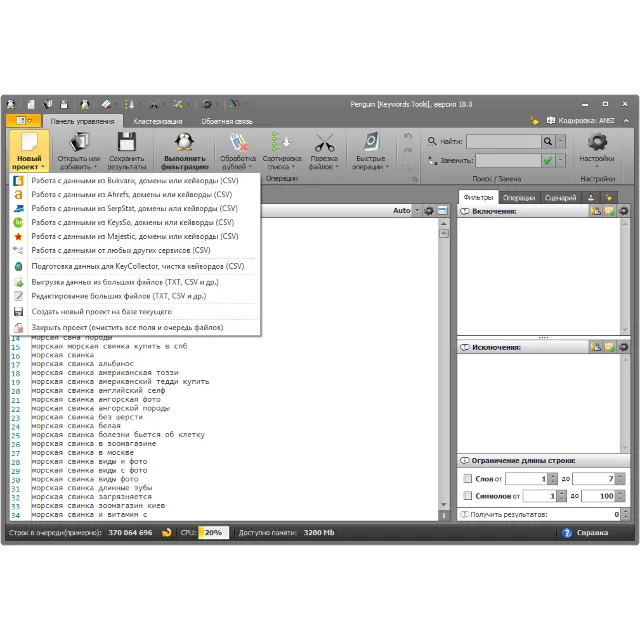Choose Редактирование больших файлов item
Image resolution: width=640 pixels, height=640 pixels.
[135, 296]
